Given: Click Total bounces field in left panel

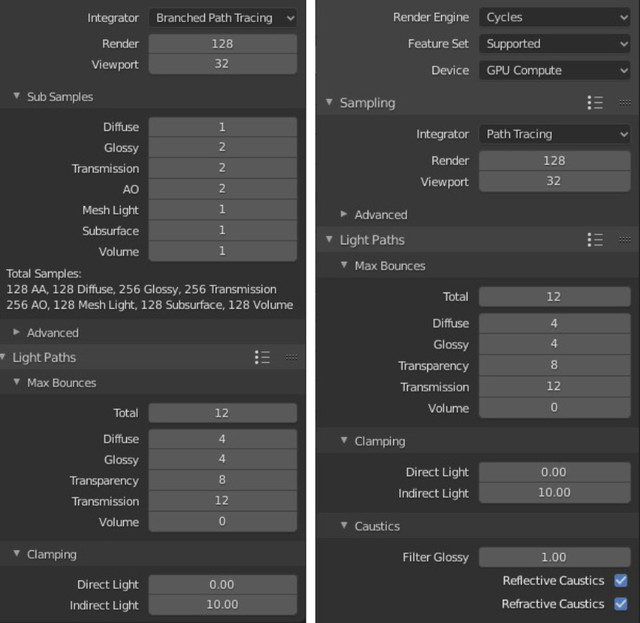Looking at the screenshot, I should pyautogui.click(x=222, y=413).
